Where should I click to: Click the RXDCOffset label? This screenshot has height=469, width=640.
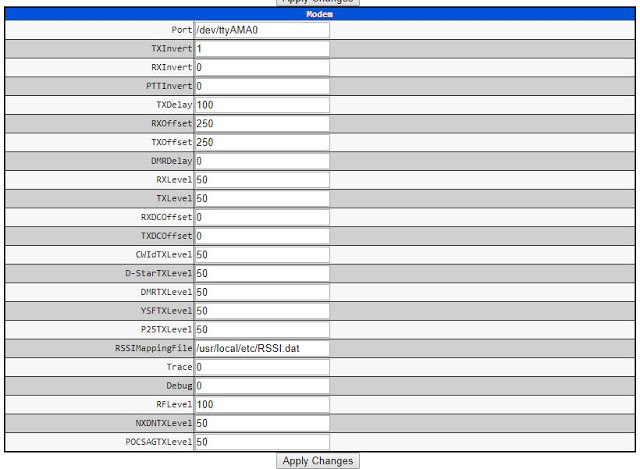[166, 217]
